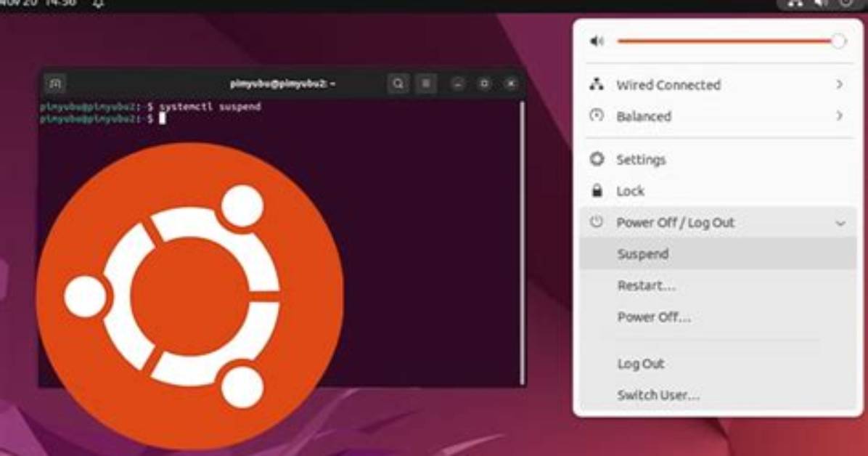Click the Wired Connected label
The image size is (868, 456).
coord(668,85)
